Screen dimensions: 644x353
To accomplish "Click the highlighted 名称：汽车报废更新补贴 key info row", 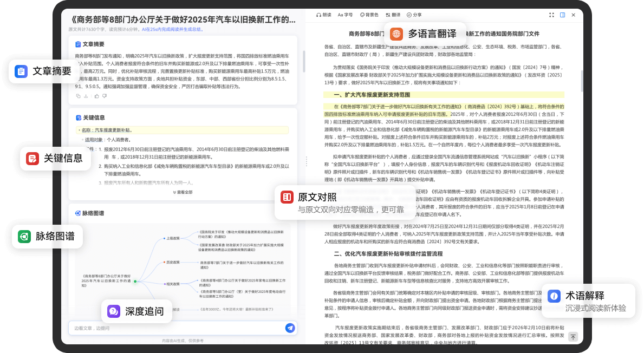I will [183, 130].
